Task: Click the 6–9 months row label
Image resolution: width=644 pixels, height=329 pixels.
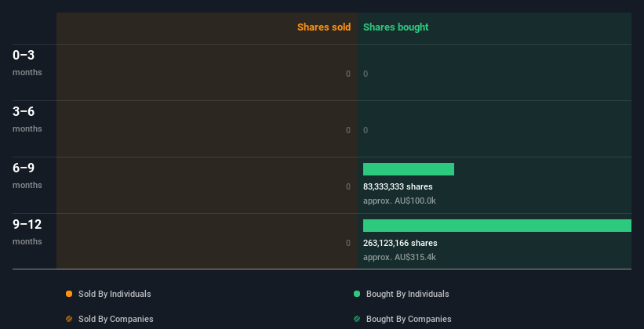Action: (27, 175)
